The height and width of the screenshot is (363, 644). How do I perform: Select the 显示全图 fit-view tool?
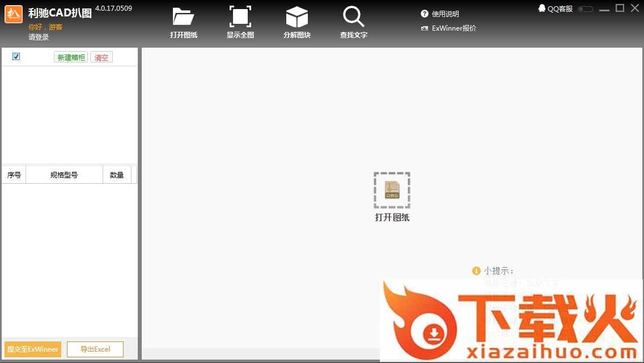click(x=240, y=18)
